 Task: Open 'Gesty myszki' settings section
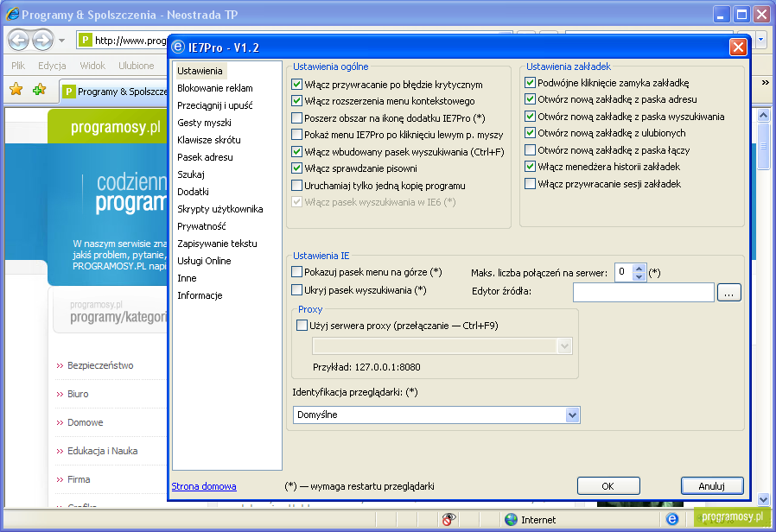coord(205,123)
